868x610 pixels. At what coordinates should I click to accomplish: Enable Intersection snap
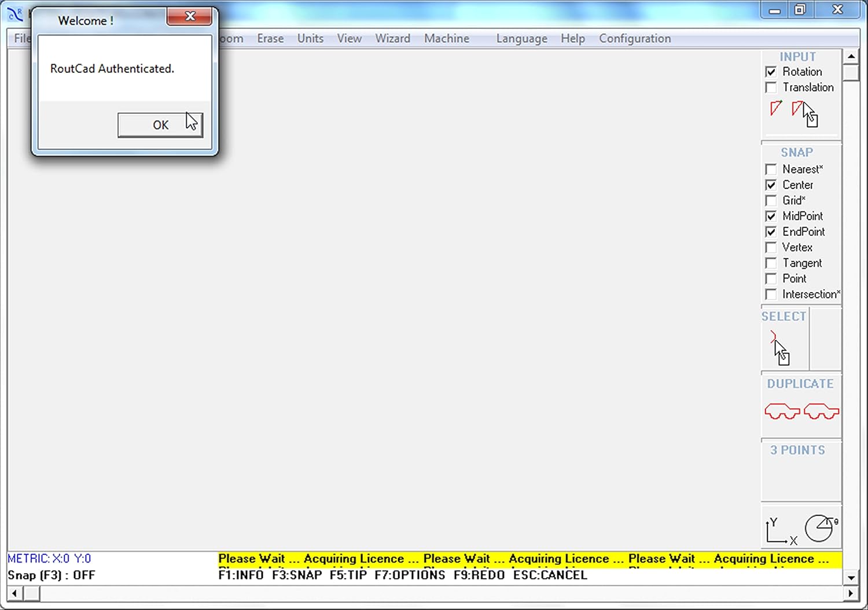[x=771, y=294]
